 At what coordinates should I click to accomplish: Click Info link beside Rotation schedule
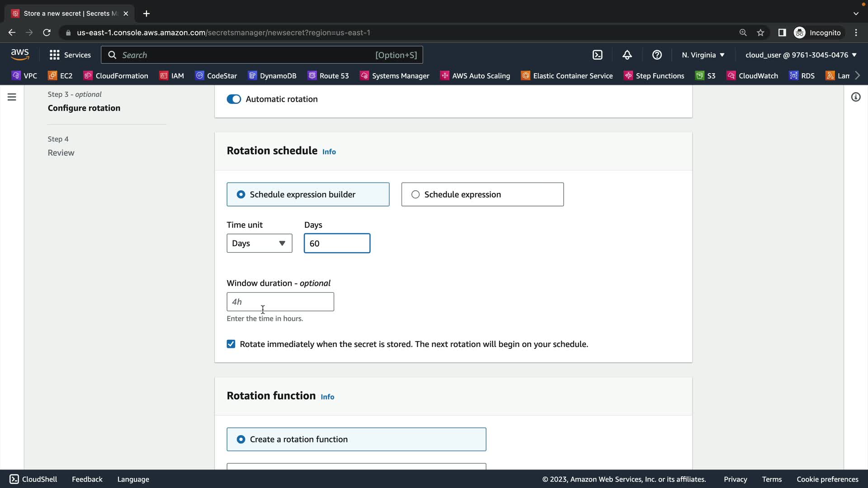pos(329,152)
